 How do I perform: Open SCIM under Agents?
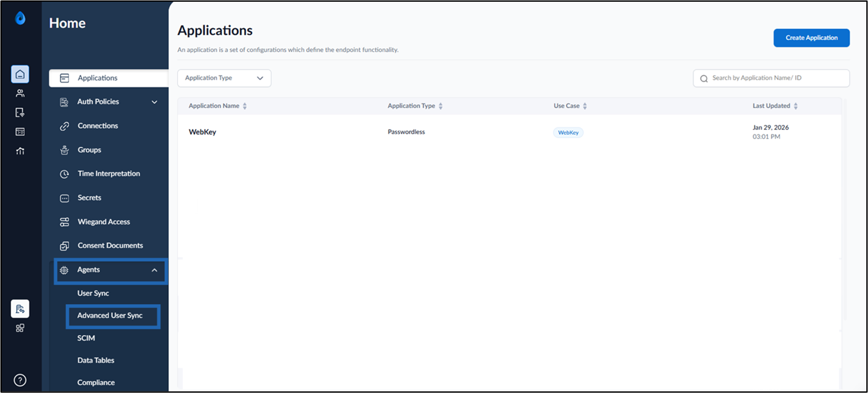pyautogui.click(x=86, y=338)
